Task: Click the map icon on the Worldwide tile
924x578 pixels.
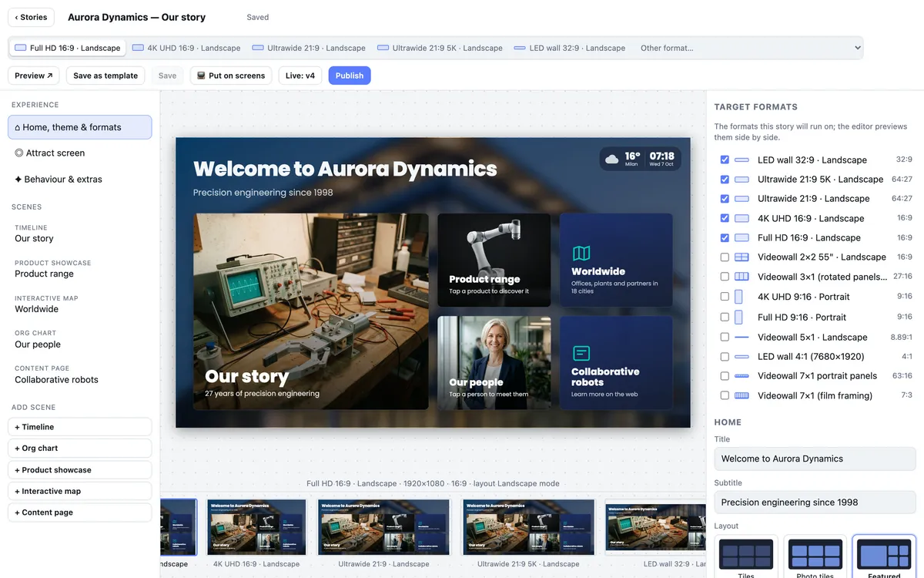Action: click(581, 253)
